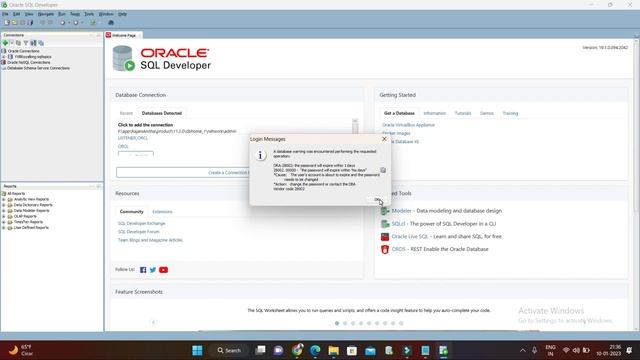
Task: Select the Databases Detected tab
Action: click(162, 113)
